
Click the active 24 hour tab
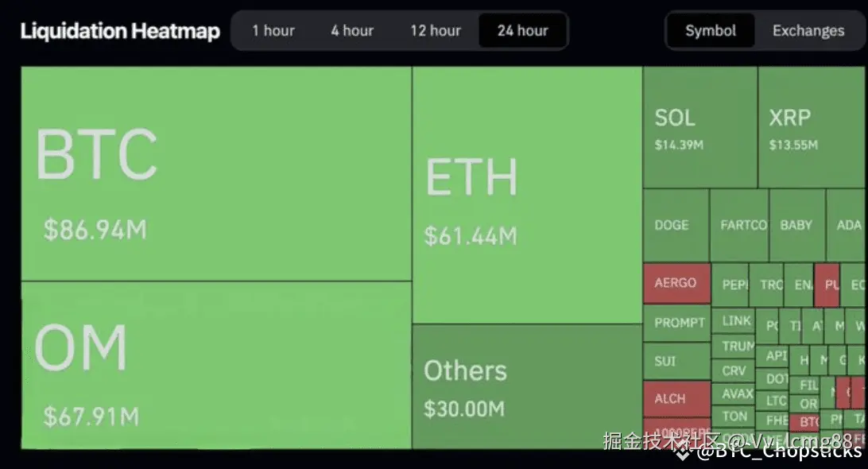[x=522, y=31]
